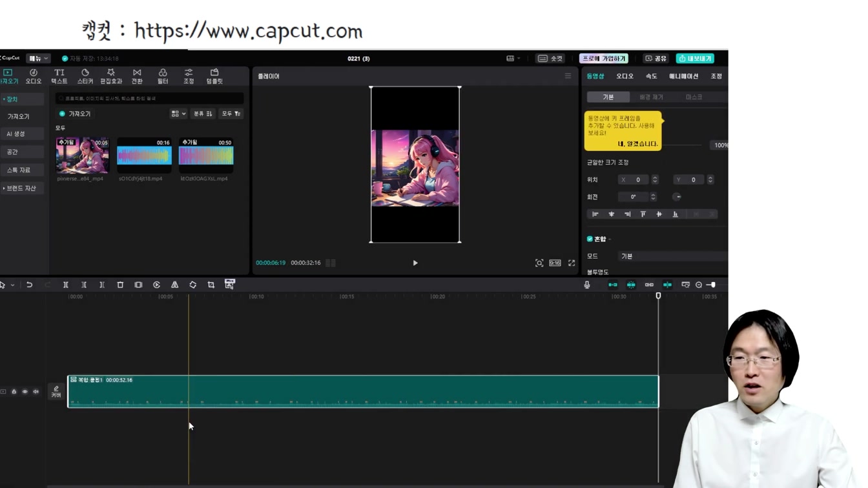The width and height of the screenshot is (868, 488).
Task: Open the 전환 transitions panel icon
Action: (137, 76)
